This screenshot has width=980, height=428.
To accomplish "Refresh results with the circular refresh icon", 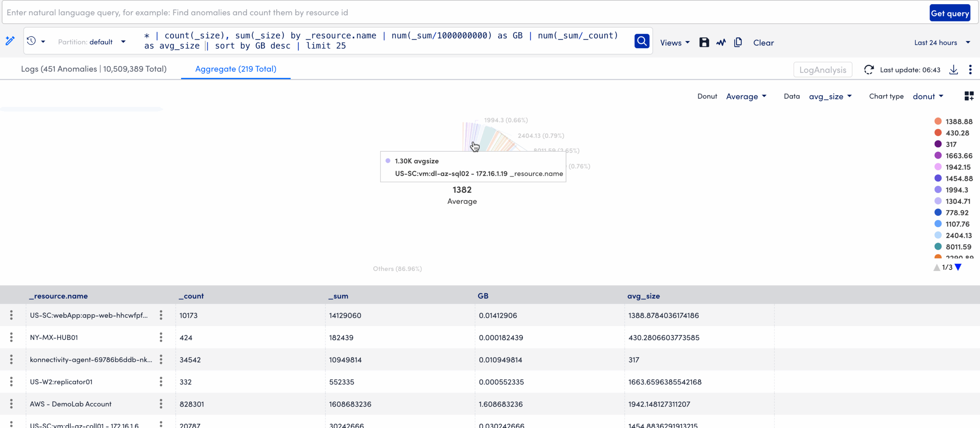I will 869,69.
